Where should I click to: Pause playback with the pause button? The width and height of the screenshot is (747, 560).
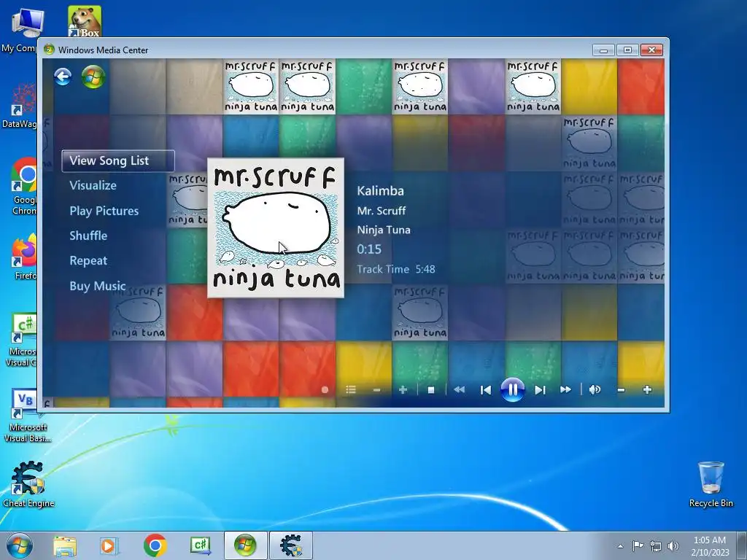click(x=512, y=390)
